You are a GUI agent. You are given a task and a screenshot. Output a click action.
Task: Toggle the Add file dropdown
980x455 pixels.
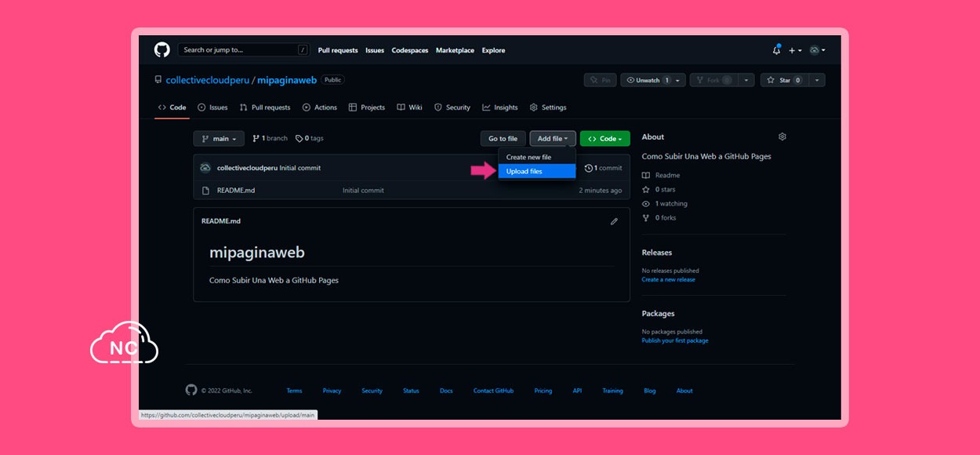point(553,139)
